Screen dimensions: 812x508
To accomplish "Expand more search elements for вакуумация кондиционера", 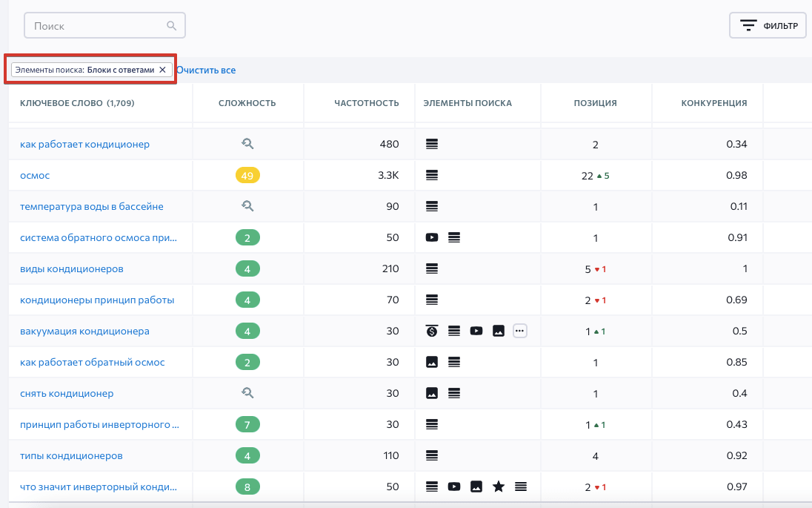I will 520,331.
